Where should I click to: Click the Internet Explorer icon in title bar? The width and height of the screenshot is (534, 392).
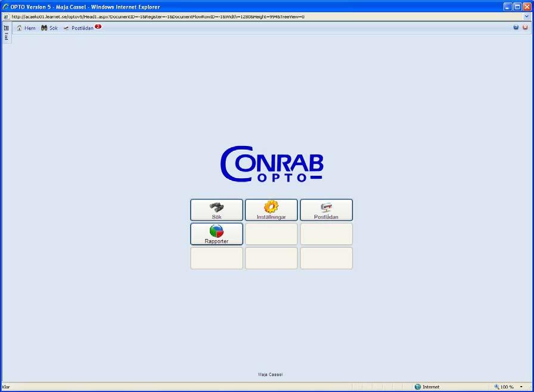click(5, 7)
